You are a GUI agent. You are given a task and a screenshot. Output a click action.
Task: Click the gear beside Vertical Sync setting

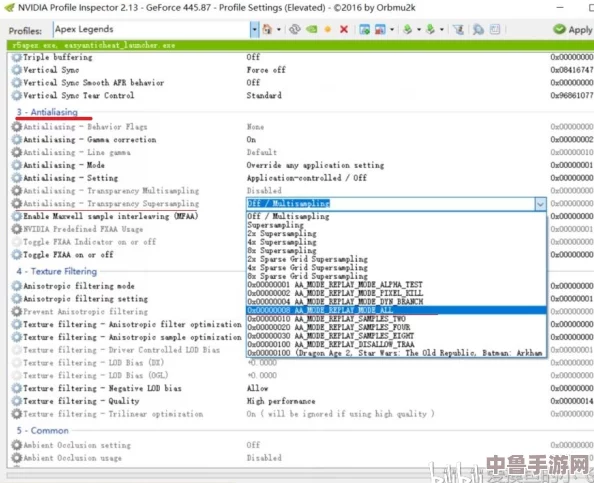tap(16, 70)
